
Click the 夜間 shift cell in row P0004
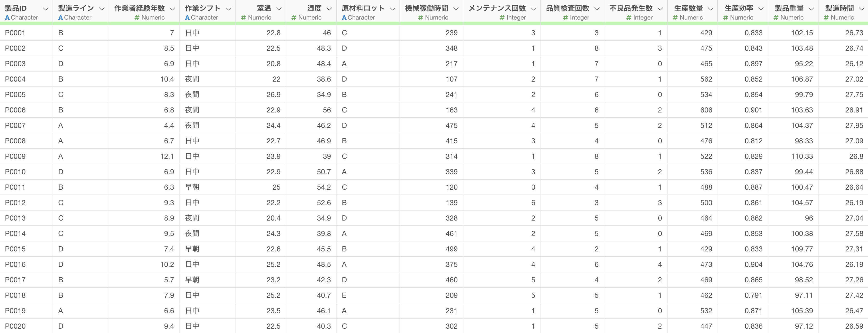(x=208, y=79)
